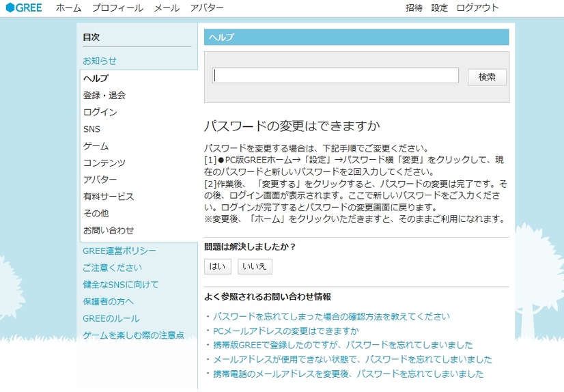Click the 問題は解決しましたか？ text
Viewport: 564px width, 392px height.
point(250,247)
